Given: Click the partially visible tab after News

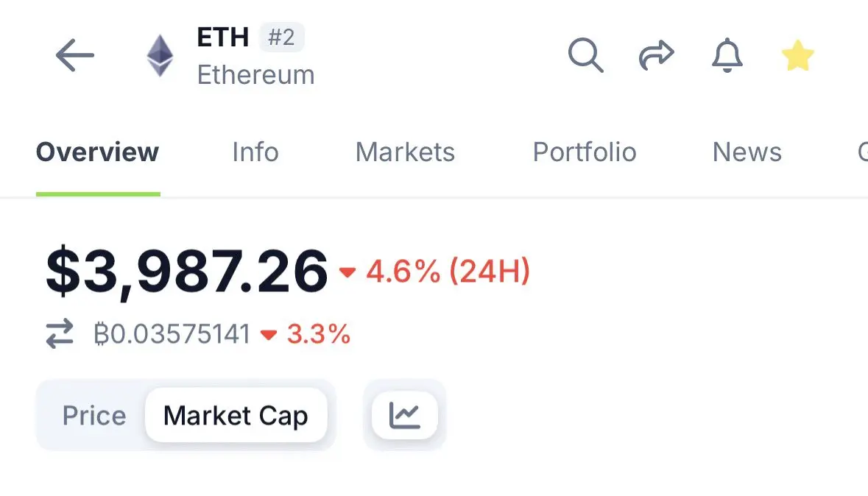Looking at the screenshot, I should click(x=862, y=152).
